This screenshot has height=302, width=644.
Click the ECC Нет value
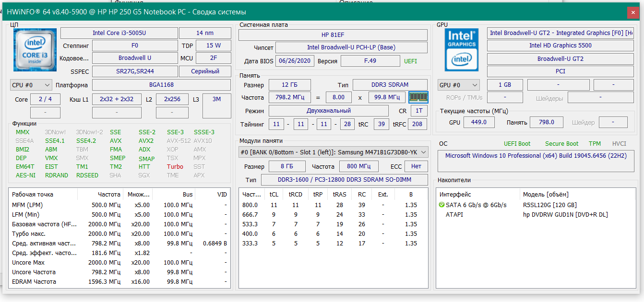(x=416, y=166)
